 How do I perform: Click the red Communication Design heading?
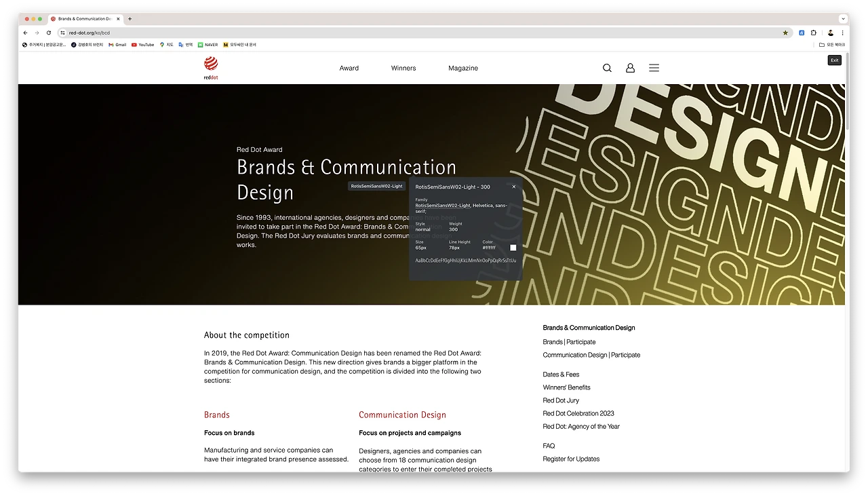402,415
